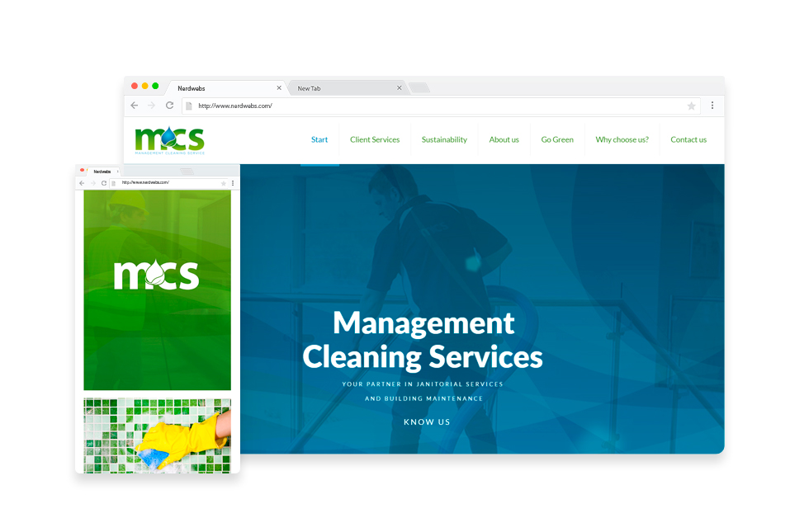
Task: Reload the page in the large browser
Action: pos(169,106)
